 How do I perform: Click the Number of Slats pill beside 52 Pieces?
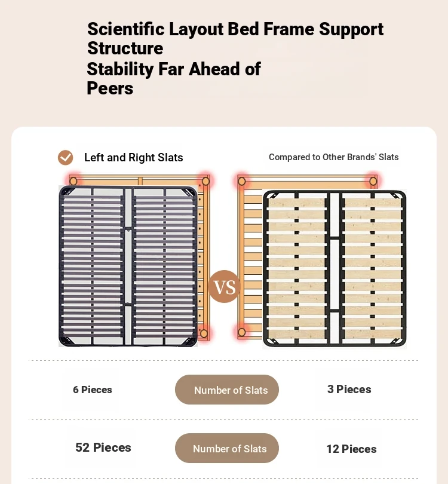click(227, 448)
